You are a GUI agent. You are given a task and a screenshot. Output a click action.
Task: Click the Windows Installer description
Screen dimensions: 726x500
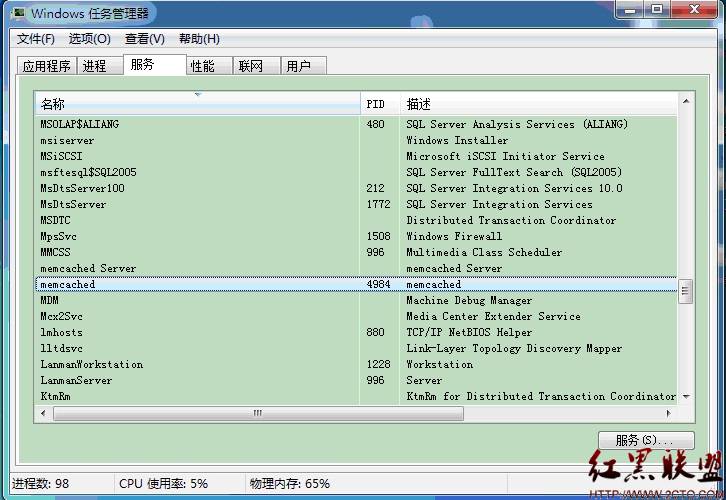coord(457,140)
